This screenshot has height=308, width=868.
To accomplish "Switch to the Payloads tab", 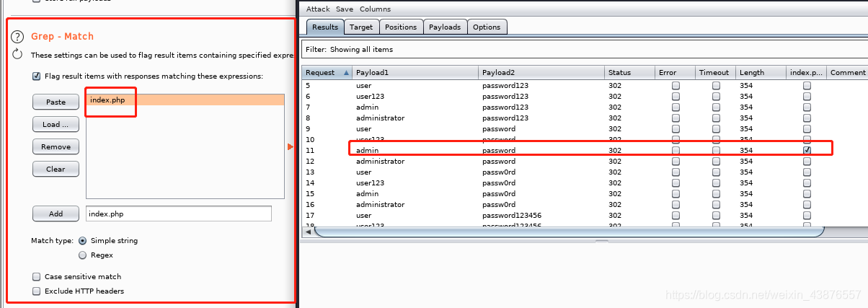I will [445, 27].
